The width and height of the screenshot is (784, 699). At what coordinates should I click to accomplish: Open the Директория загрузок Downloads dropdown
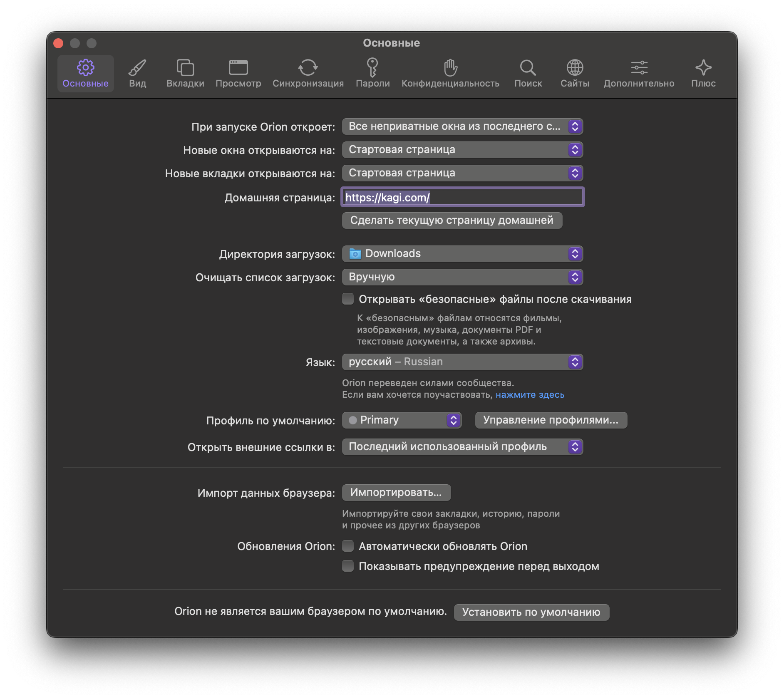pos(462,254)
